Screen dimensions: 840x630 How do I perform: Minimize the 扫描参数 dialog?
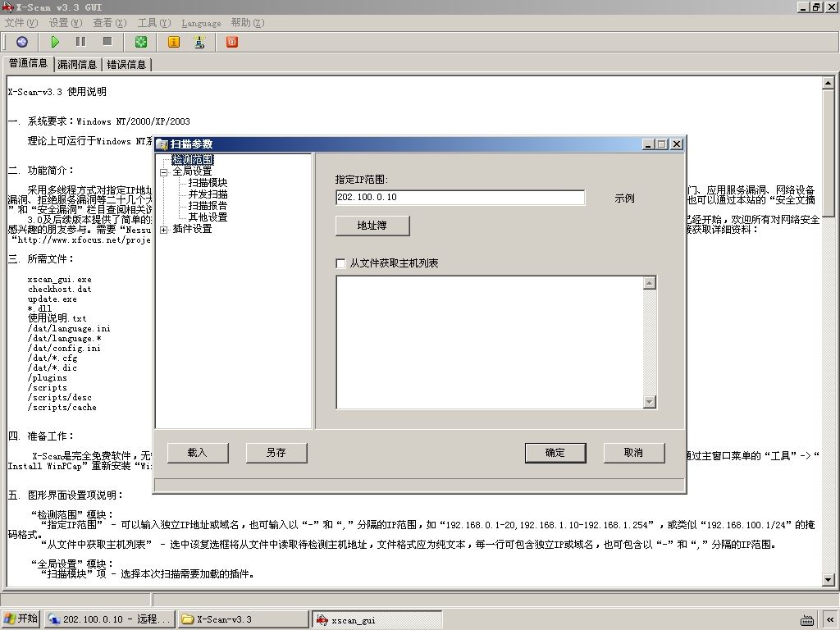pos(649,144)
